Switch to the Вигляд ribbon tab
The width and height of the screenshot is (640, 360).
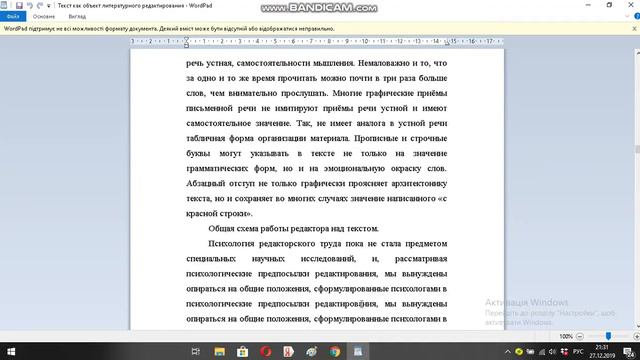[77, 16]
